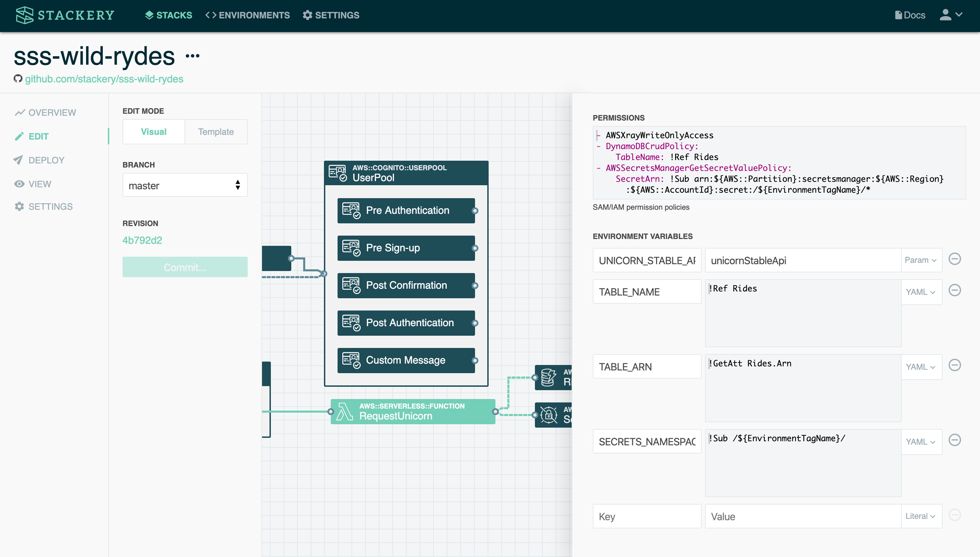The image size is (980, 557).
Task: Switch to Template edit mode
Action: [216, 132]
